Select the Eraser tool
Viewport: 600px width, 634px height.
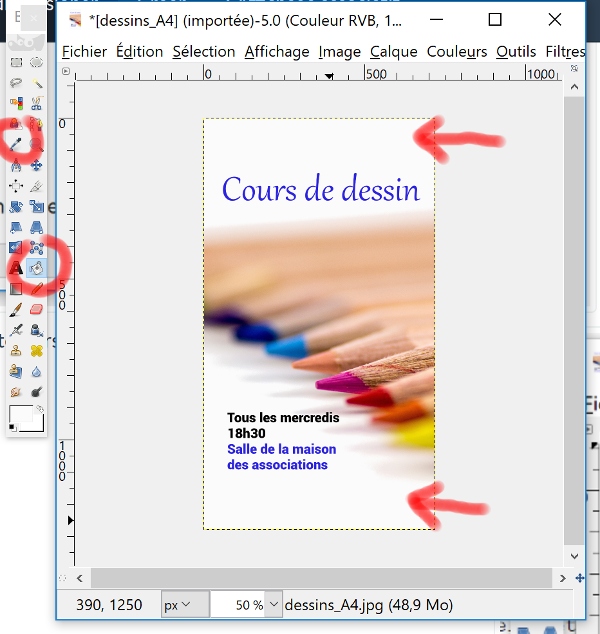pyautogui.click(x=36, y=309)
